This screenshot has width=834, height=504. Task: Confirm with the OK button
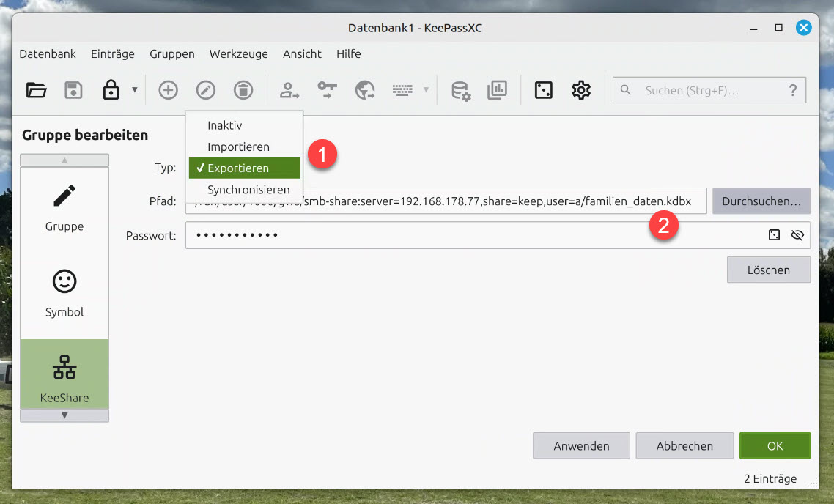pyautogui.click(x=775, y=445)
